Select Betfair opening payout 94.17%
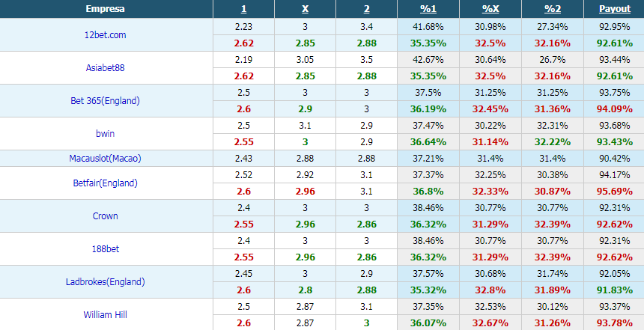 click(615, 175)
